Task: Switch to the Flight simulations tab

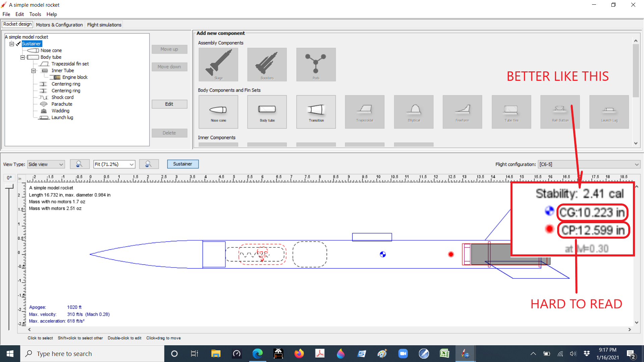Action: 104,24
